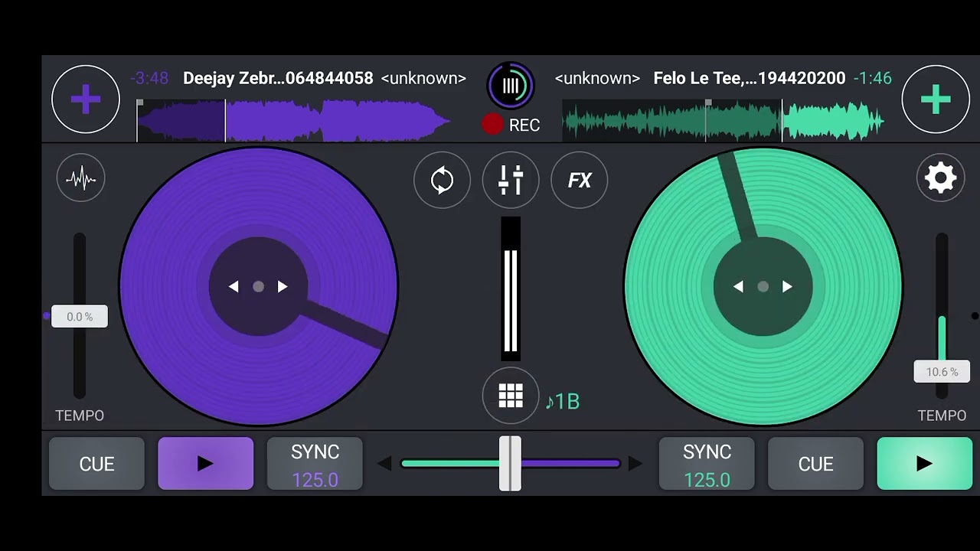Open the mixer equalizer sliders icon
Image resolution: width=980 pixels, height=551 pixels.
tap(511, 181)
